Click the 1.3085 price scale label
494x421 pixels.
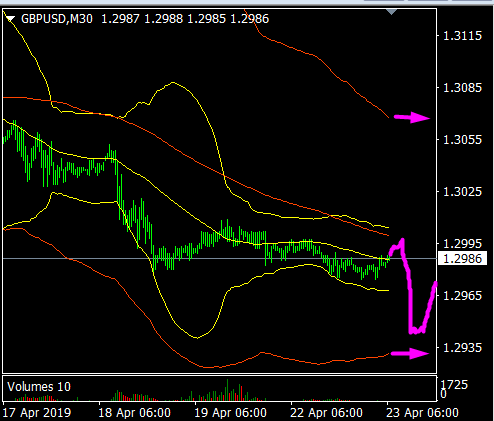coord(462,88)
